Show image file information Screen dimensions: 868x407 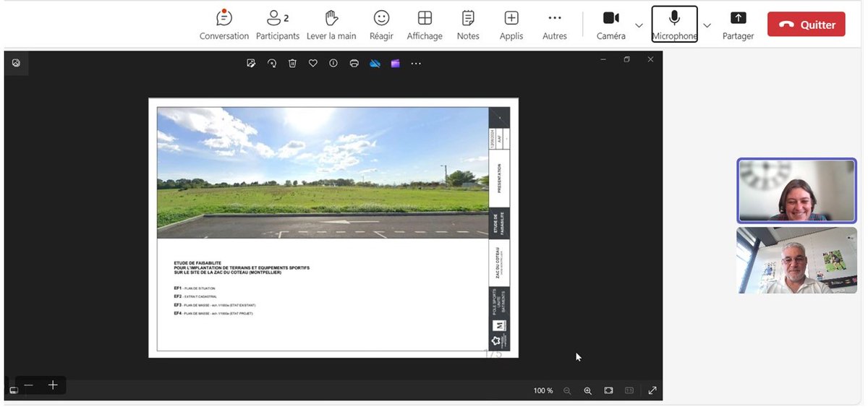pyautogui.click(x=333, y=63)
